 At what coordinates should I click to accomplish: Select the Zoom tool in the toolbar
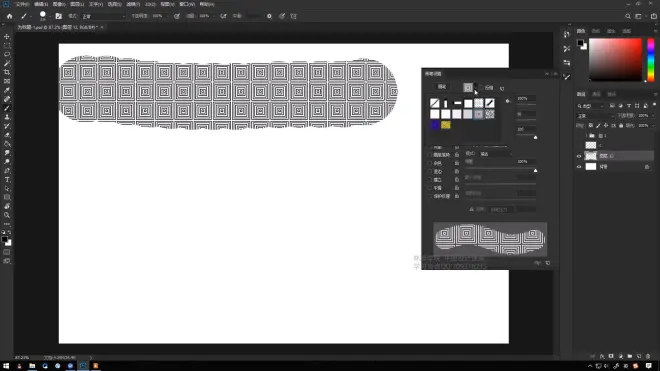click(7, 215)
